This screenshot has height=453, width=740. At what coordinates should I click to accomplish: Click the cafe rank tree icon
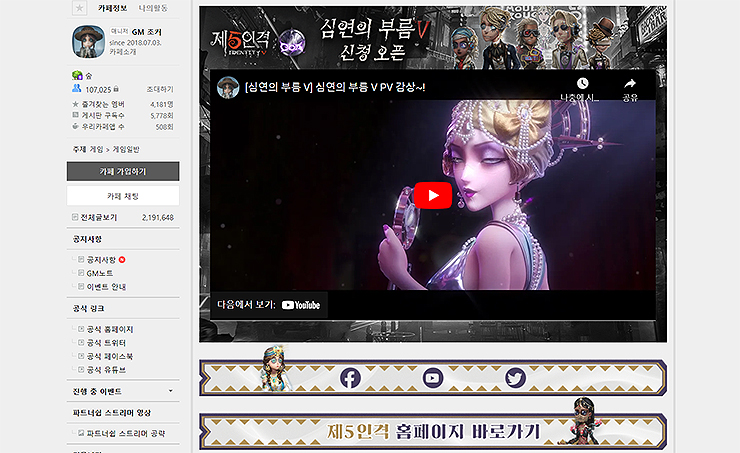click(77, 75)
